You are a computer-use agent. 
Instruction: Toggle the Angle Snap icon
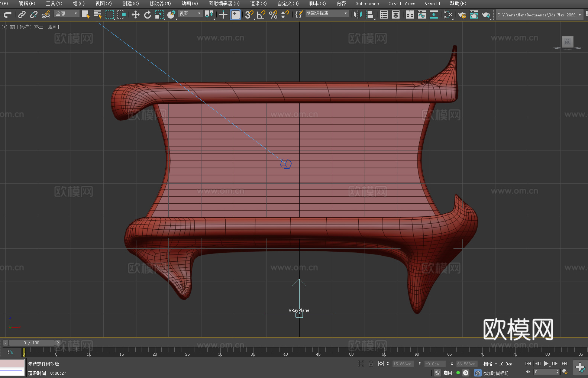click(261, 14)
